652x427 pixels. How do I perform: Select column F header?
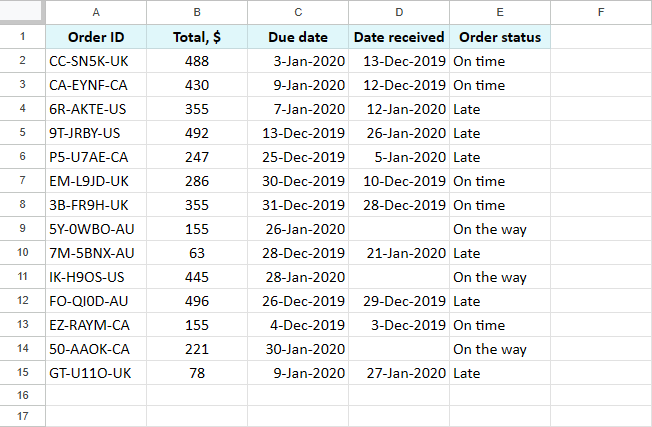(x=601, y=12)
